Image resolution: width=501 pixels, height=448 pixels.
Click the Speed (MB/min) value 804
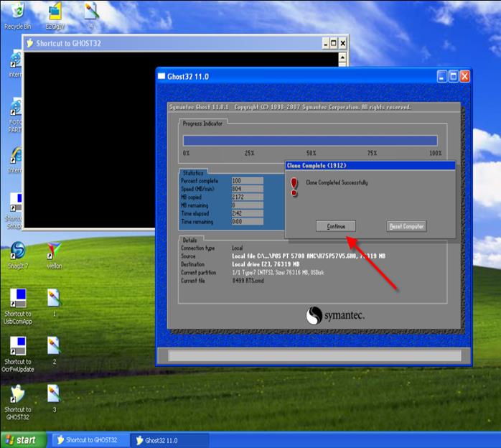pos(248,189)
